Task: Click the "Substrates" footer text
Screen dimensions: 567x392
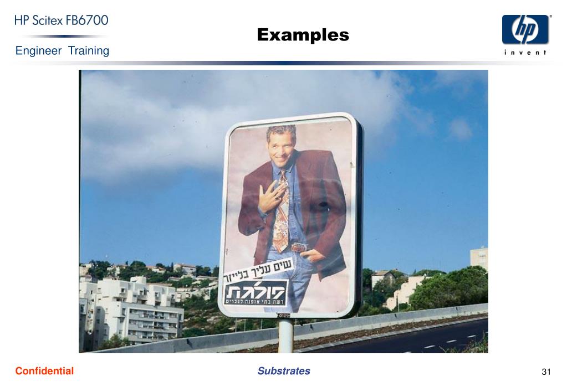Action: pos(284,371)
